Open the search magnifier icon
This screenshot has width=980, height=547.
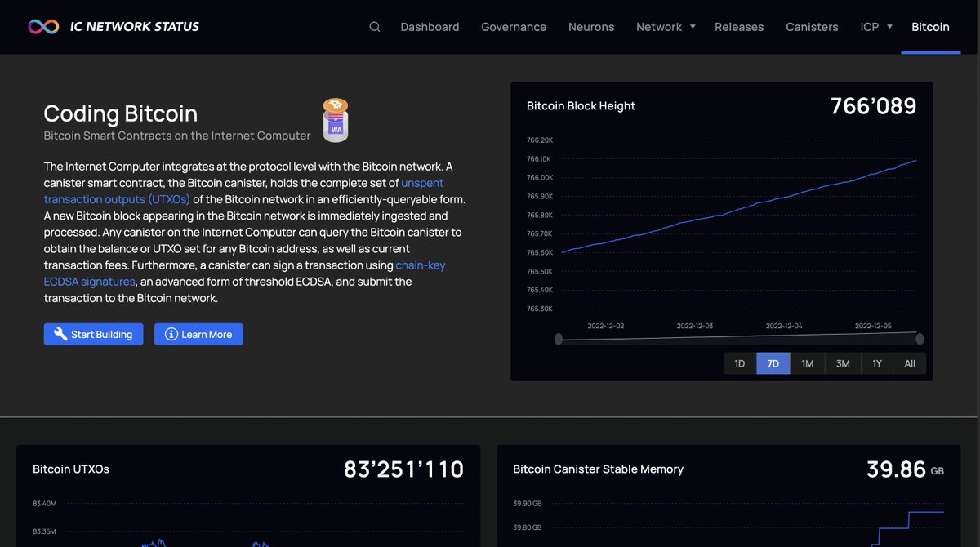(375, 26)
